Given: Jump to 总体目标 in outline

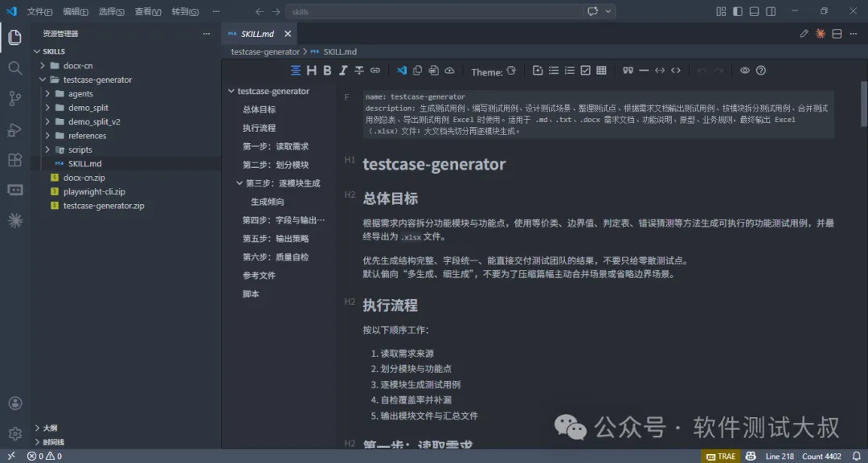Looking at the screenshot, I should (x=259, y=109).
